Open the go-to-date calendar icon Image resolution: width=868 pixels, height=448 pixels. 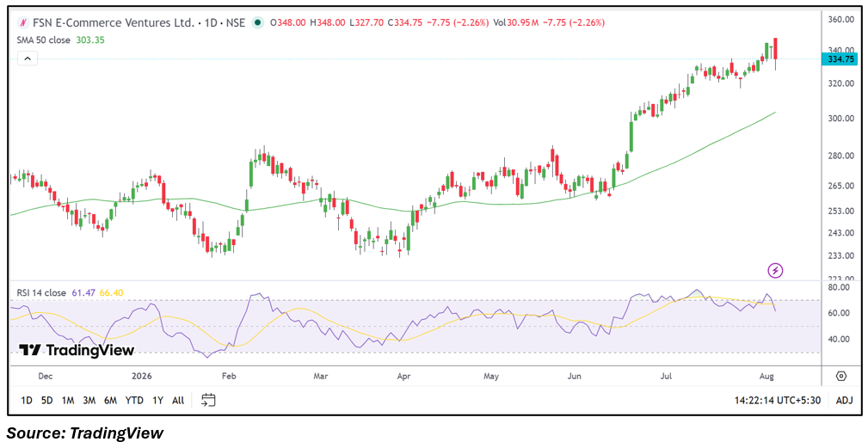pyautogui.click(x=208, y=400)
